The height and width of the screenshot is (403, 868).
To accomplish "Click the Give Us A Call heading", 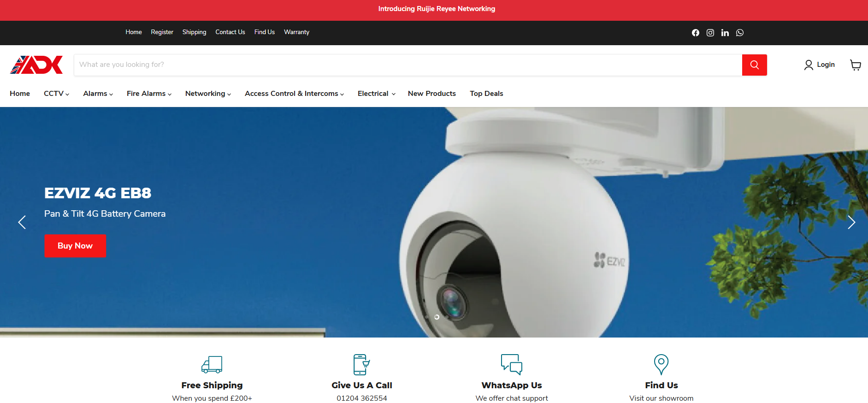I will pos(362,385).
